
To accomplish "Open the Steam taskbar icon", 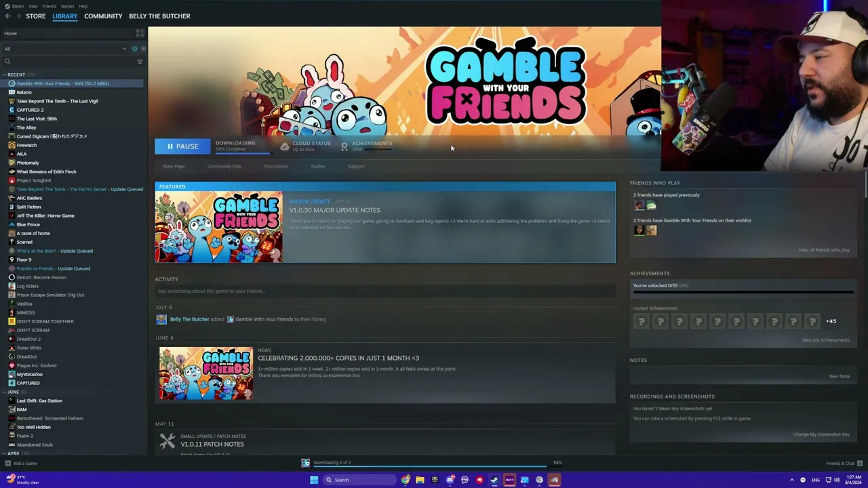I will [x=494, y=480].
